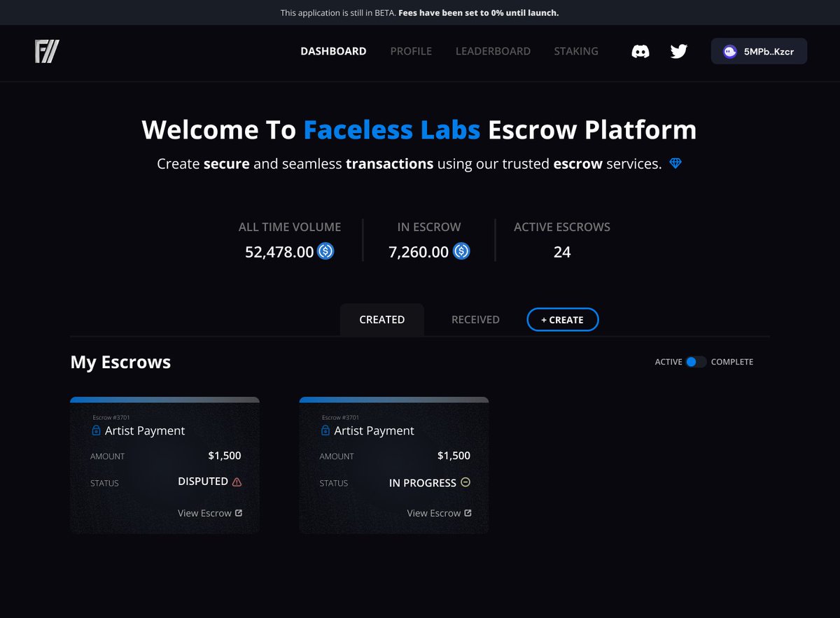Go to the Dashboard nav item
Viewport: 840px width, 618px height.
(333, 51)
